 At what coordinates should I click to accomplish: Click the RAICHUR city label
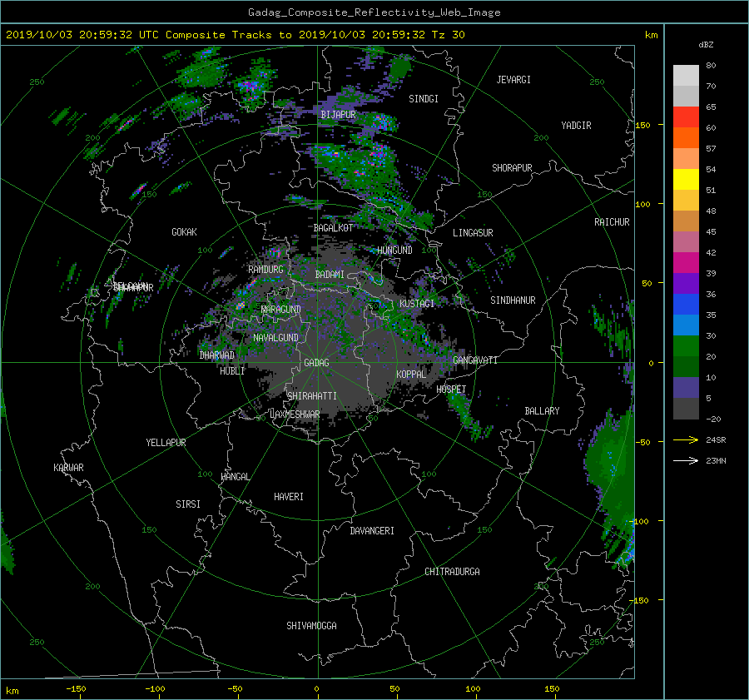(x=612, y=222)
